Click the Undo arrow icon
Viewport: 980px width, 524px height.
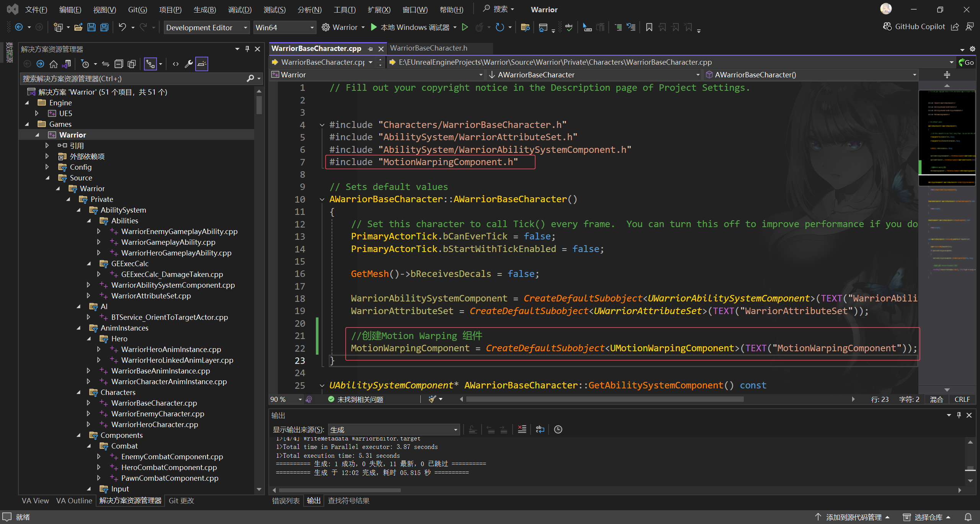point(122,27)
